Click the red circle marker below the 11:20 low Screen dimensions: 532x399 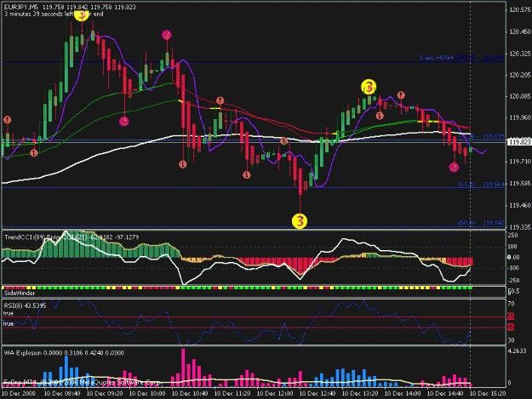pyautogui.click(x=246, y=175)
